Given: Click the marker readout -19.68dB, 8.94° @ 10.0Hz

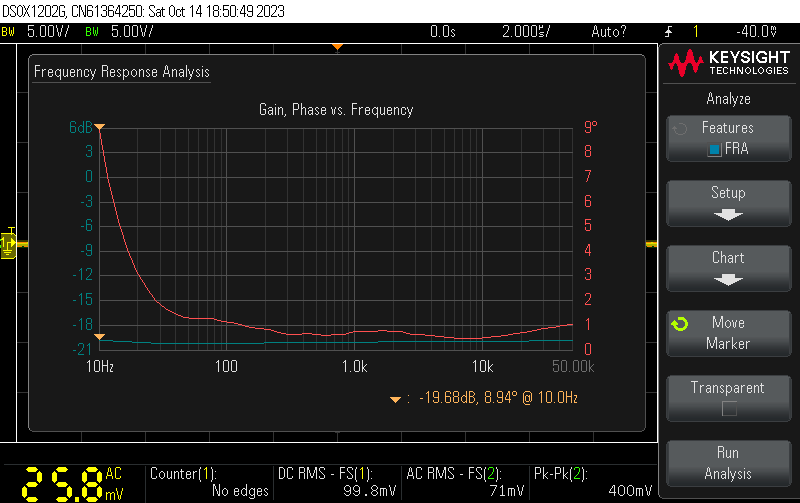Looking at the screenshot, I should coord(498,397).
